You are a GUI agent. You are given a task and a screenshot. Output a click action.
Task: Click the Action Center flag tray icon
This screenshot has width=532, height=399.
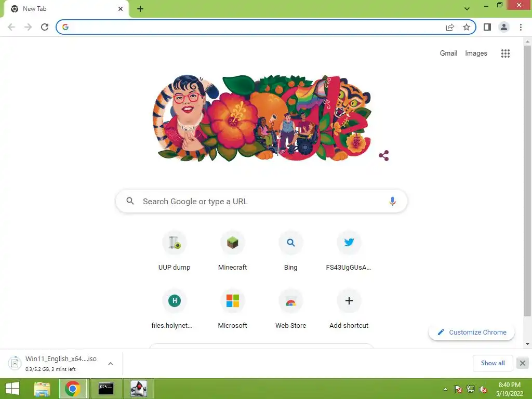(458, 389)
